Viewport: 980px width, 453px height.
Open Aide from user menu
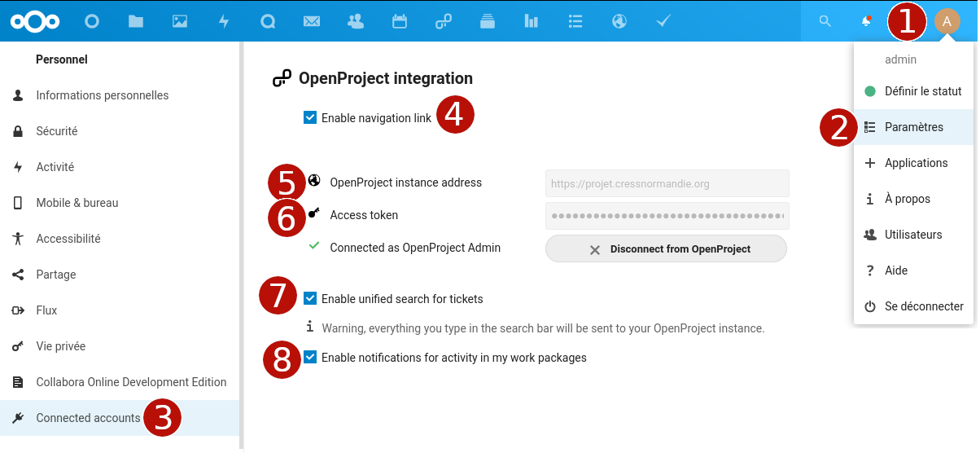(x=913, y=270)
